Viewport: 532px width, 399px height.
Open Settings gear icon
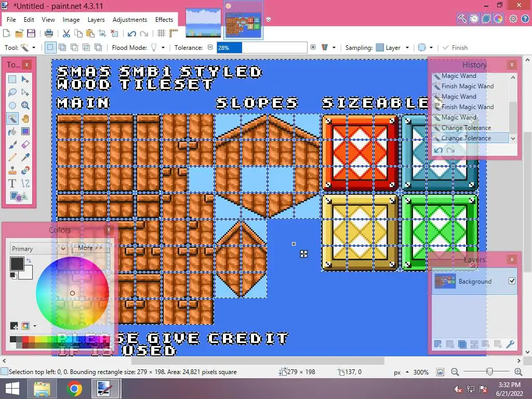[x=513, y=19]
